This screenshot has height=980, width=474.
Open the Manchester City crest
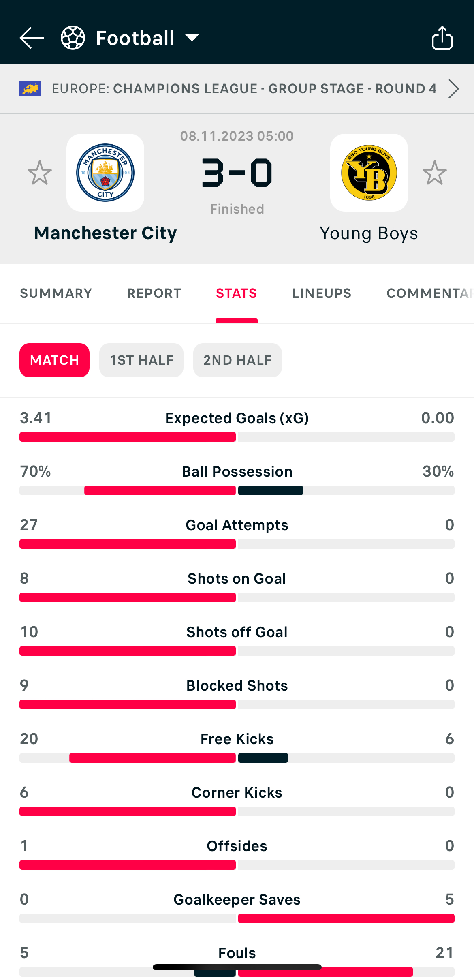tap(105, 173)
